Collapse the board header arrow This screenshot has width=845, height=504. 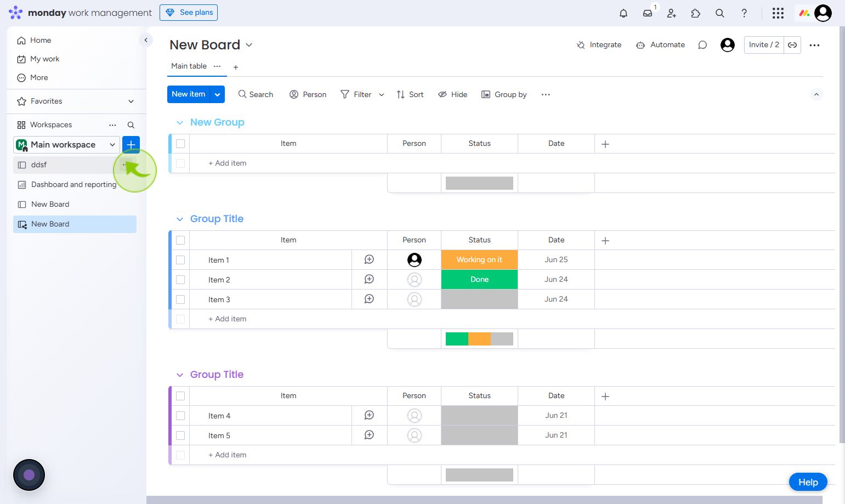[816, 94]
